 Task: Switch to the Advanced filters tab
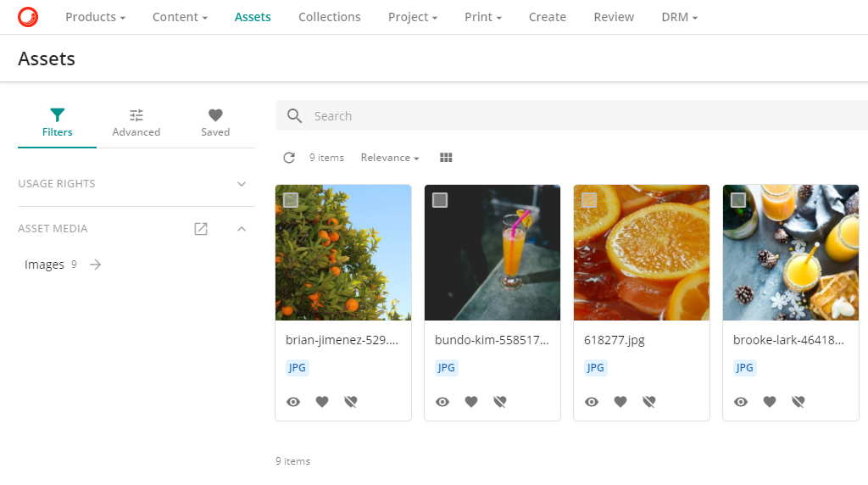point(136,123)
